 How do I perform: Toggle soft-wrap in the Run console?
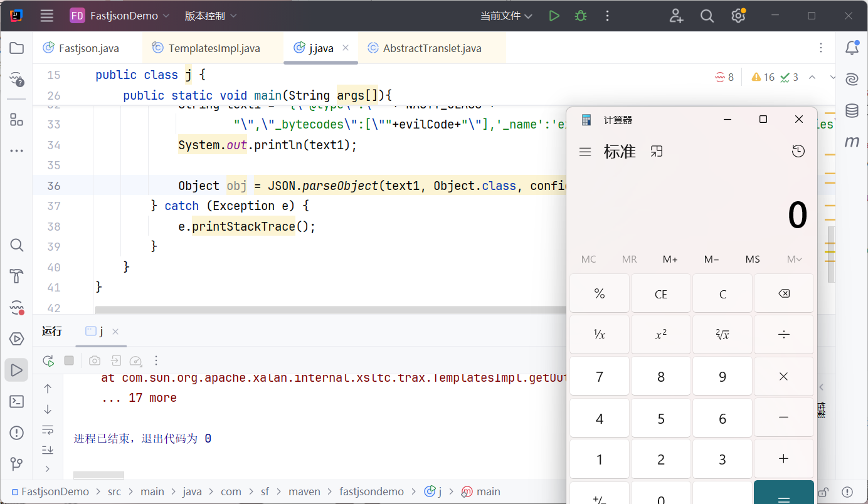pos(48,429)
